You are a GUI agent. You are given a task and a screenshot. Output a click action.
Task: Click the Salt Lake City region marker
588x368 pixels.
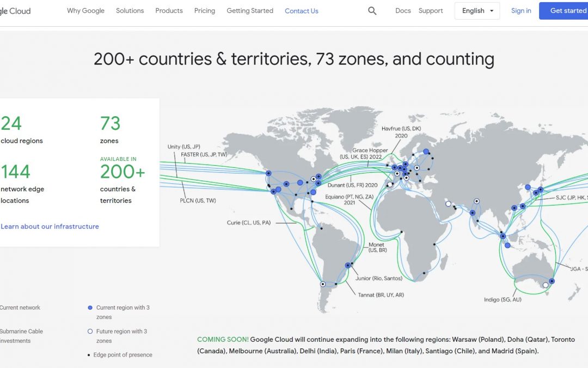click(286, 184)
